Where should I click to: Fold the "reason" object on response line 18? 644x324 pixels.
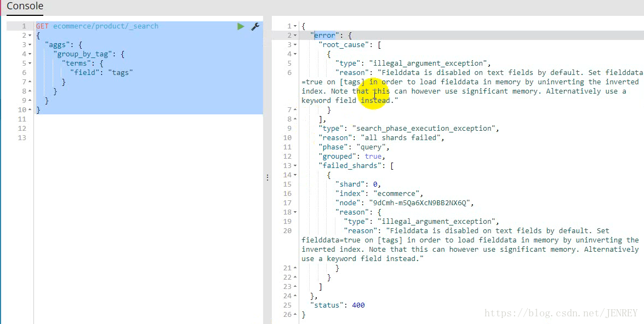[x=295, y=212]
